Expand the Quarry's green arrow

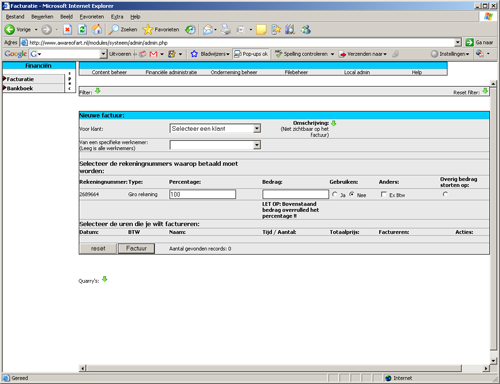(x=105, y=279)
